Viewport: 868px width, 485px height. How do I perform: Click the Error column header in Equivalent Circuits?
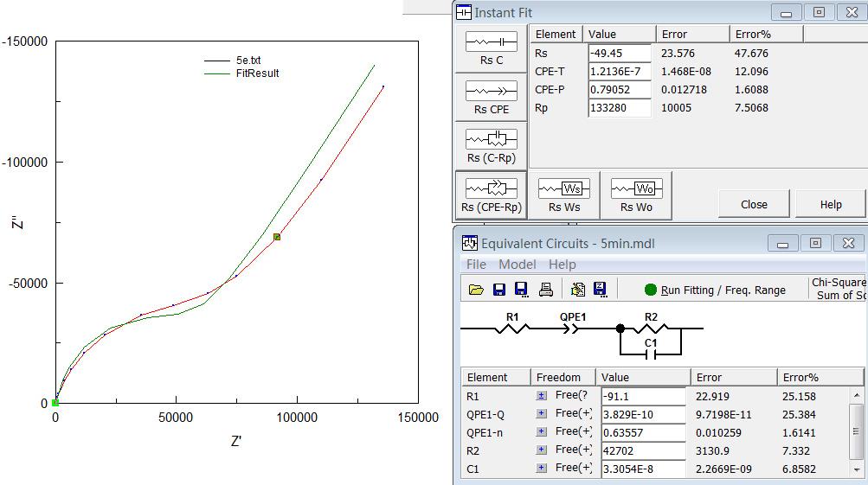[734, 377]
